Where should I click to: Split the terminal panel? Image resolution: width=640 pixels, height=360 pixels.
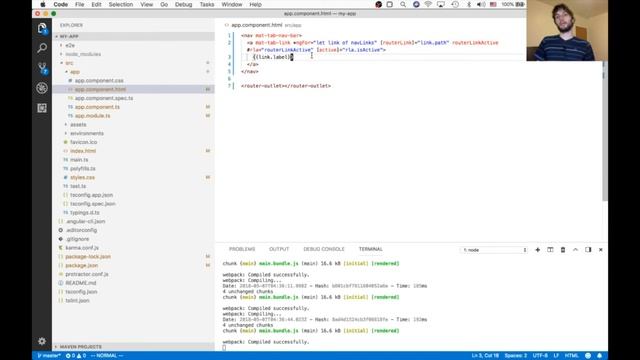550,250
